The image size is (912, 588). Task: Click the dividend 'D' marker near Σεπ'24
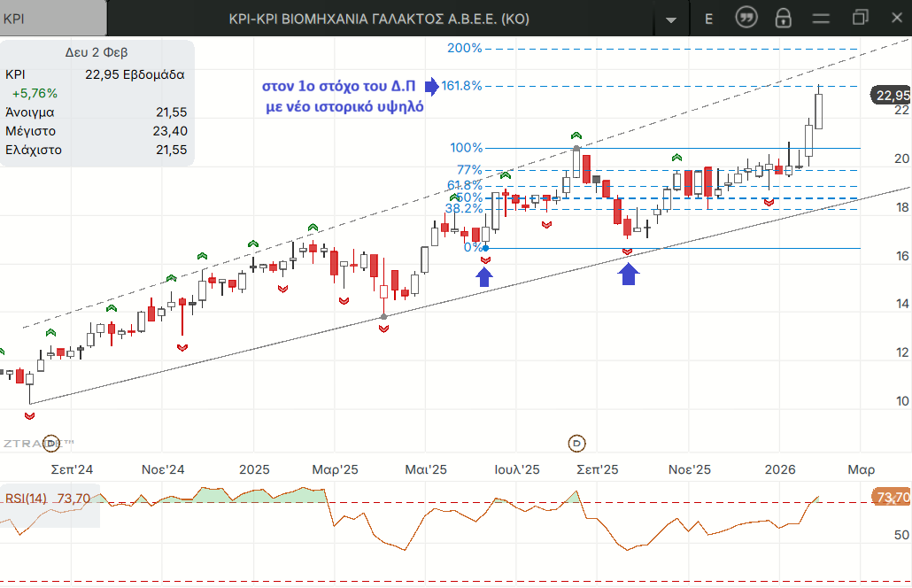(51, 442)
